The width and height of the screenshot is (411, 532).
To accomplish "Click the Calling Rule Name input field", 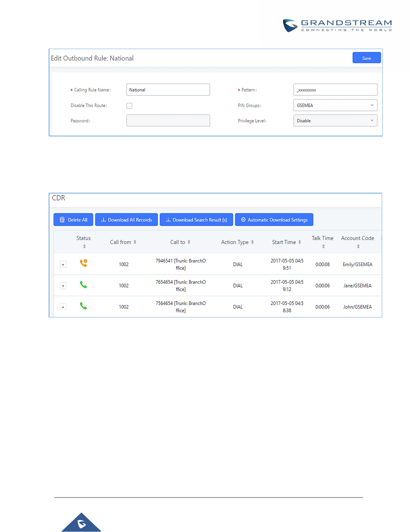I will [x=168, y=90].
